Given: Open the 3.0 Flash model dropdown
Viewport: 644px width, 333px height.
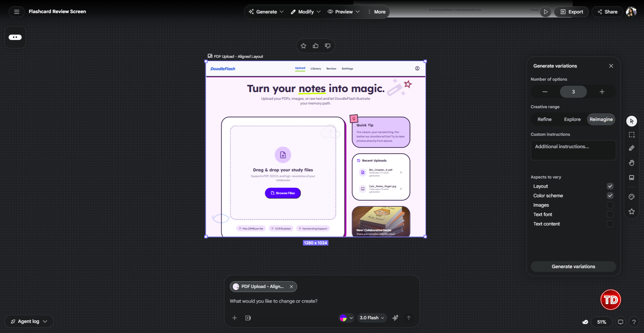Looking at the screenshot, I should click(372, 318).
